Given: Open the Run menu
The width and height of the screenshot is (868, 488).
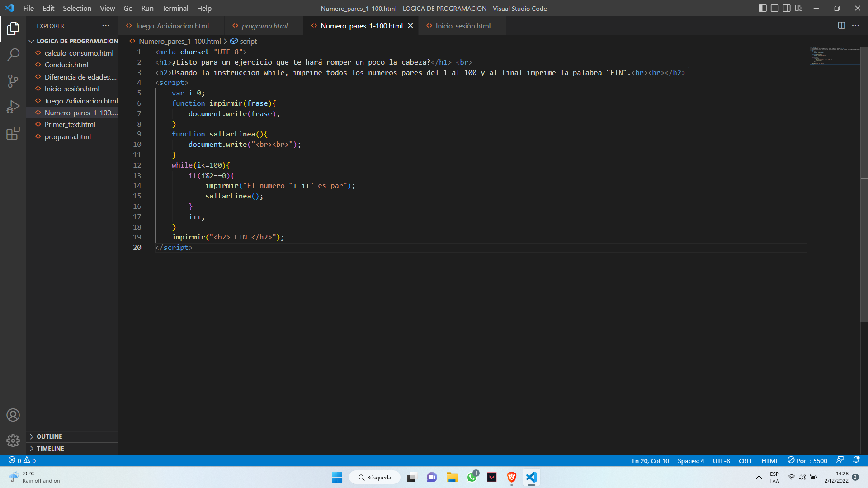Looking at the screenshot, I should click(147, 8).
